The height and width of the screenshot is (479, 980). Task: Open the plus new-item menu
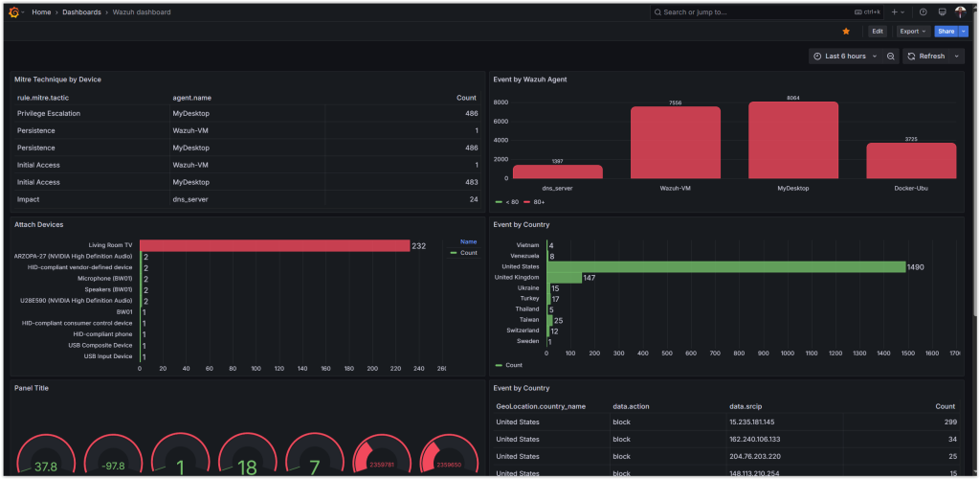(898, 11)
